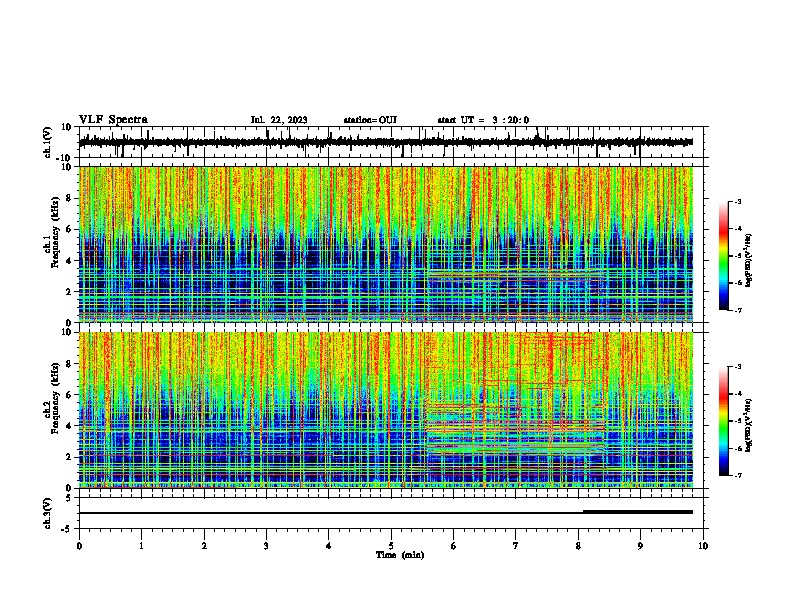Click the time axis tick label "9"

640,546
